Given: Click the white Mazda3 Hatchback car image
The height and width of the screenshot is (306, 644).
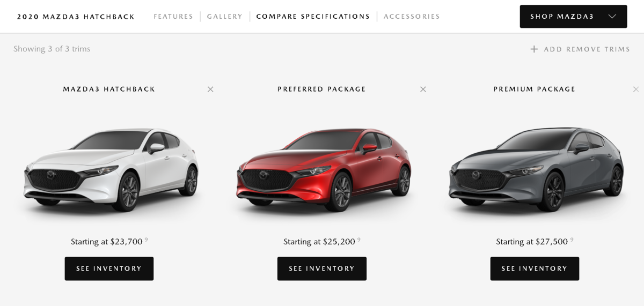Looking at the screenshot, I should 111,169.
